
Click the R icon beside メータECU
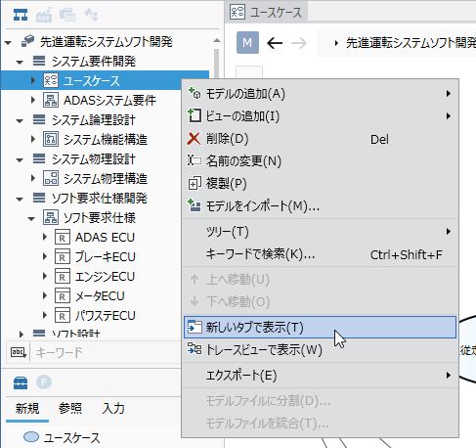click(63, 295)
